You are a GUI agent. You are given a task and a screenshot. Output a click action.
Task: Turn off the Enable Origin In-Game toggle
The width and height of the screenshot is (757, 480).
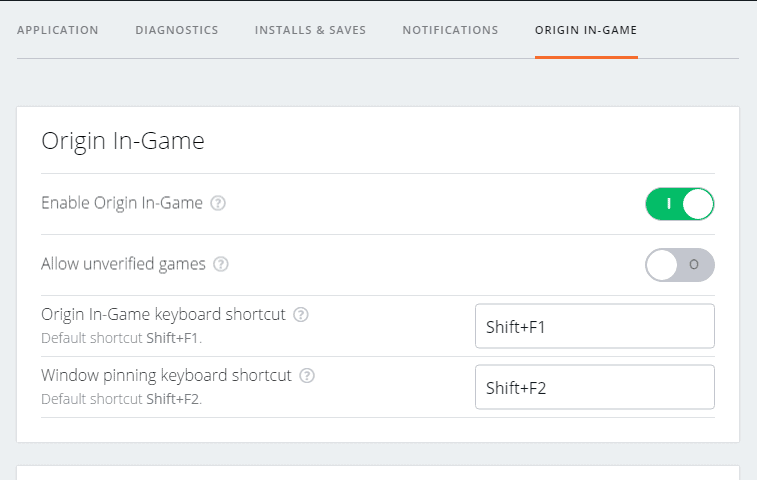(680, 204)
